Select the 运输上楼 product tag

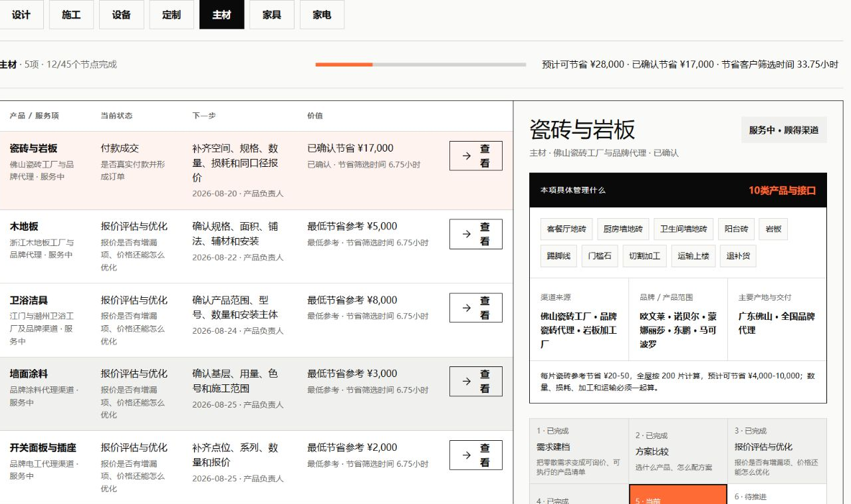pos(693,256)
